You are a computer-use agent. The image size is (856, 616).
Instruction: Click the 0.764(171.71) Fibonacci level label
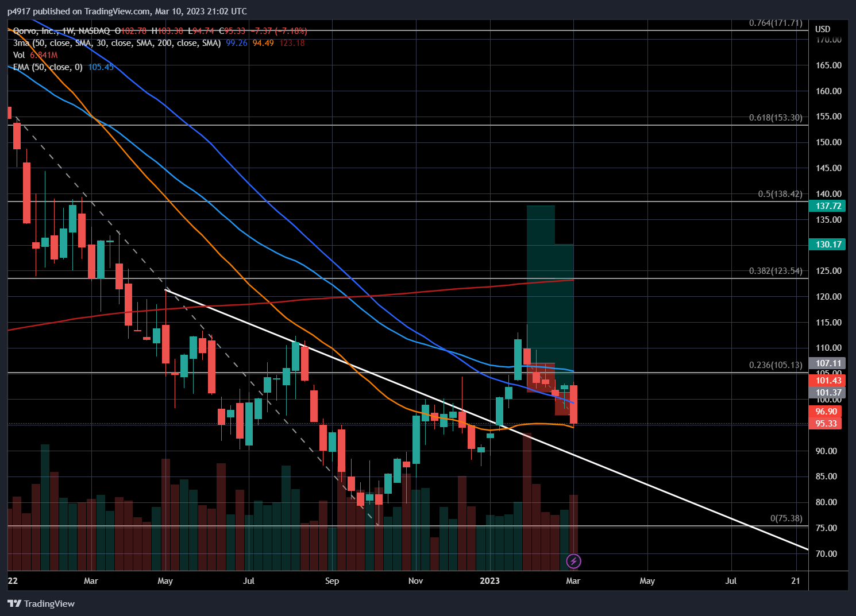tap(776, 23)
